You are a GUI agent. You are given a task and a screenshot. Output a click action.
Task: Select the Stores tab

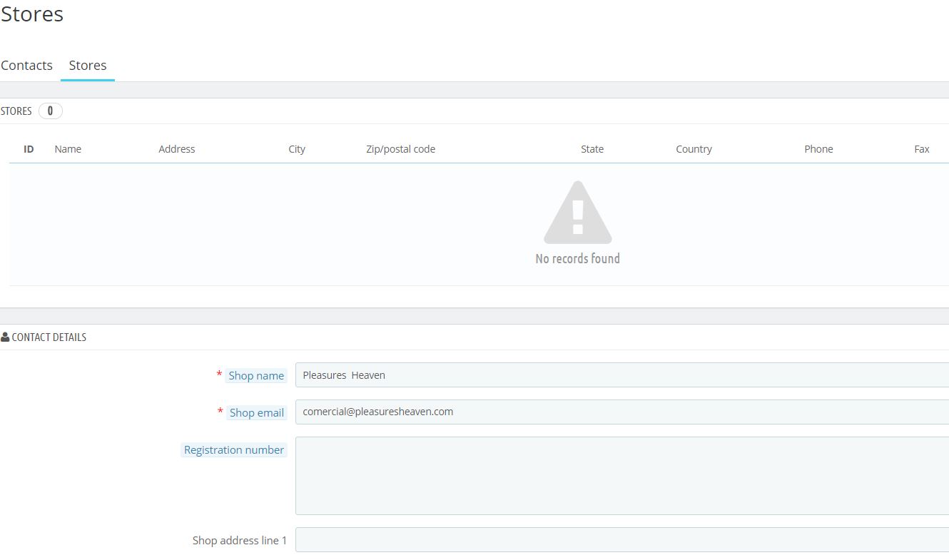click(x=88, y=65)
